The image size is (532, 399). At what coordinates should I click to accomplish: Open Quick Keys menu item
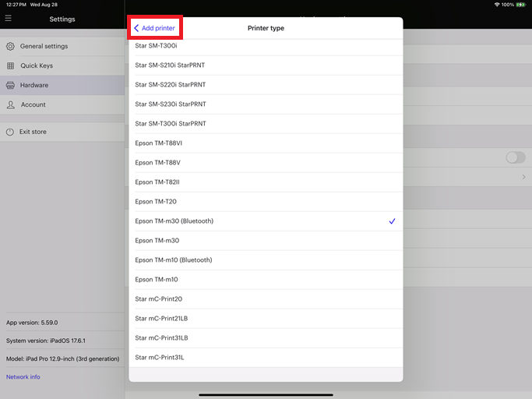62,65
